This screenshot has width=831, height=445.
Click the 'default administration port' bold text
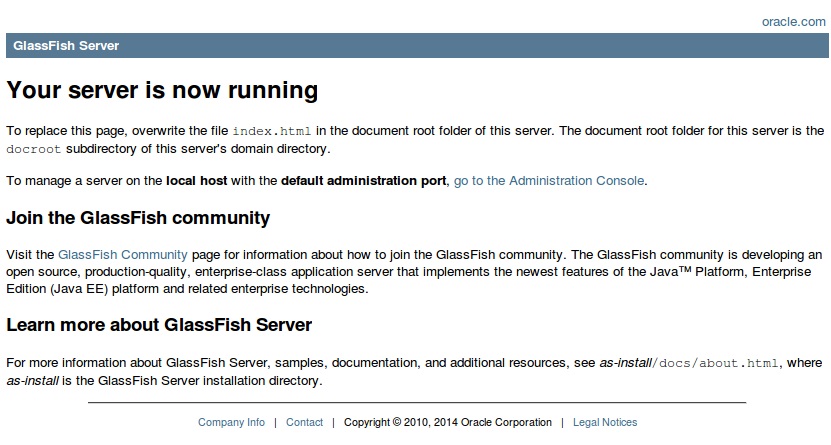click(x=364, y=181)
